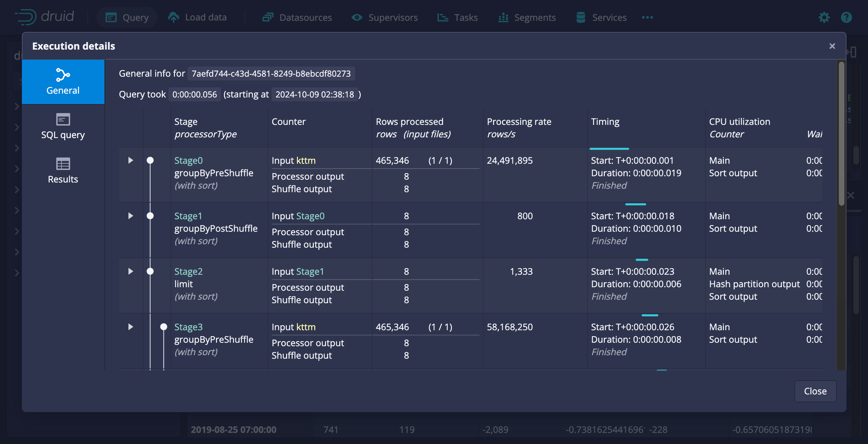The width and height of the screenshot is (868, 444).
Task: Open the settings gear icon
Action: pyautogui.click(x=824, y=17)
